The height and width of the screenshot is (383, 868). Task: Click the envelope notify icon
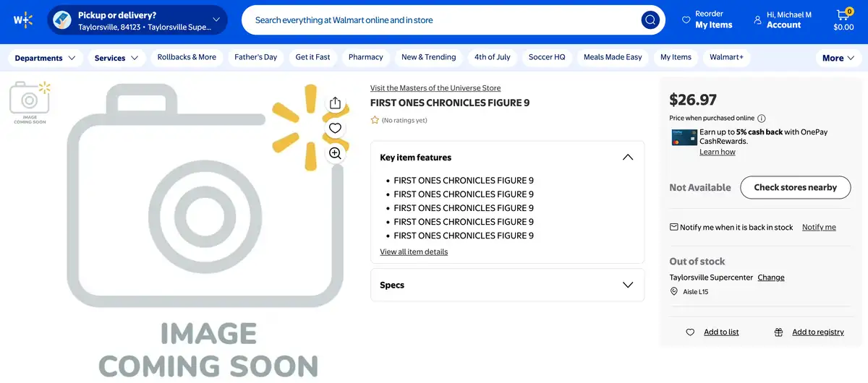pyautogui.click(x=674, y=227)
